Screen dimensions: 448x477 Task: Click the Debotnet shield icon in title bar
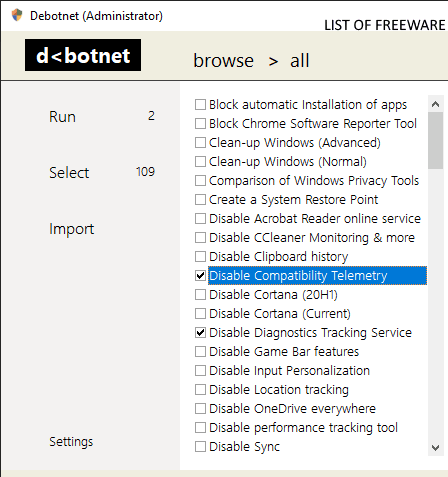[17, 15]
